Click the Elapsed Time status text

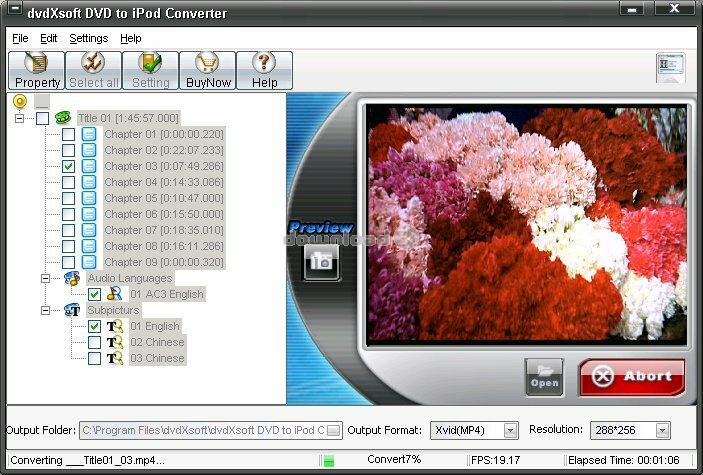coord(624,460)
